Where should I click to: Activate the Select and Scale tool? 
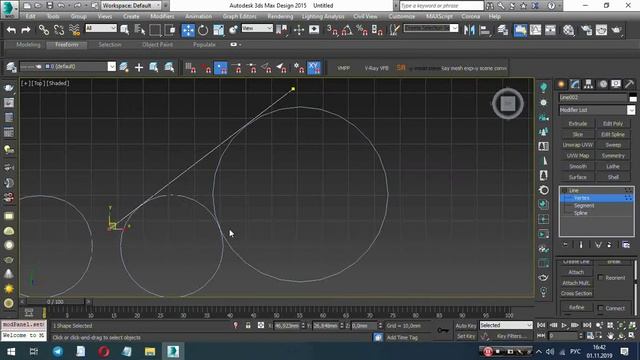[x=218, y=30]
